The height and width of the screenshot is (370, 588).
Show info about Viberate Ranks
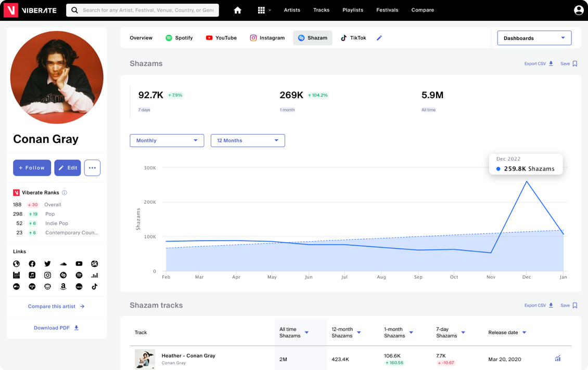point(65,192)
